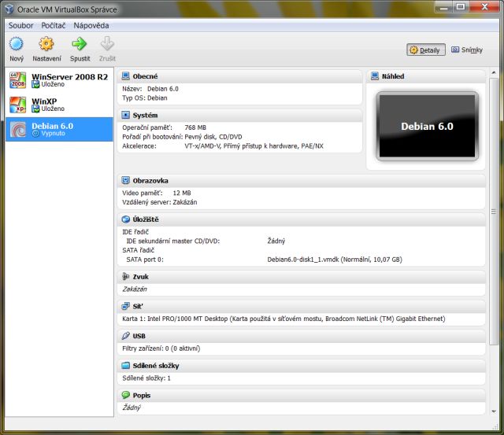The width and height of the screenshot is (504, 435).
Task: Open the Soubor menu
Action: click(20, 25)
